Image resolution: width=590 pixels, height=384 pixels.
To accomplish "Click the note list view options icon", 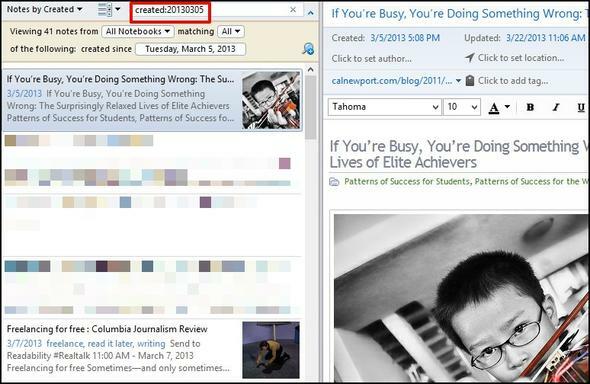I will tap(105, 9).
